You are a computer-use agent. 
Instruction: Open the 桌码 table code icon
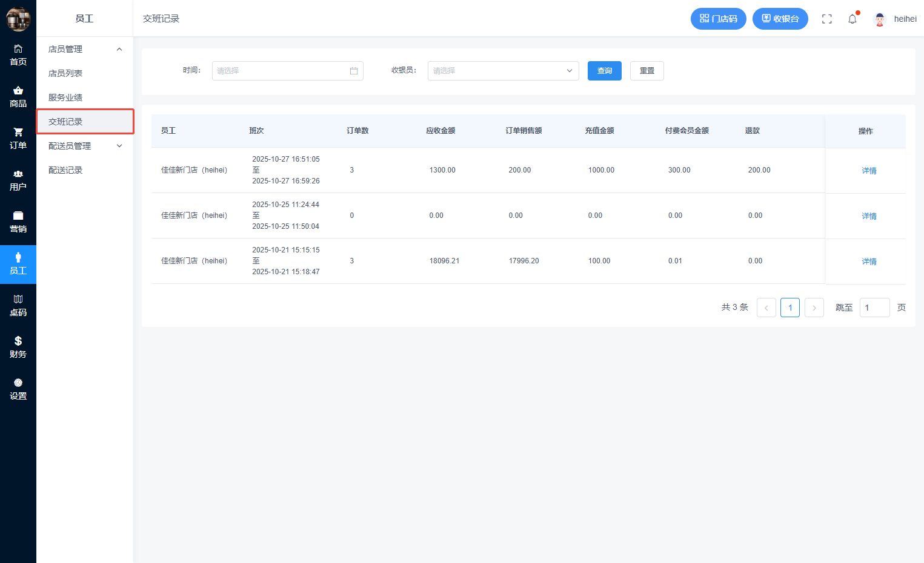tap(18, 300)
